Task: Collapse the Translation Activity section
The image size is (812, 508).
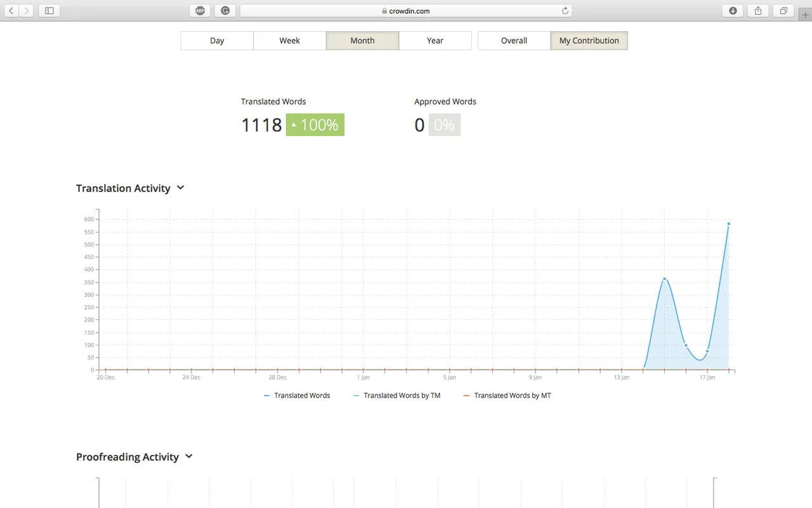Action: pyautogui.click(x=180, y=188)
